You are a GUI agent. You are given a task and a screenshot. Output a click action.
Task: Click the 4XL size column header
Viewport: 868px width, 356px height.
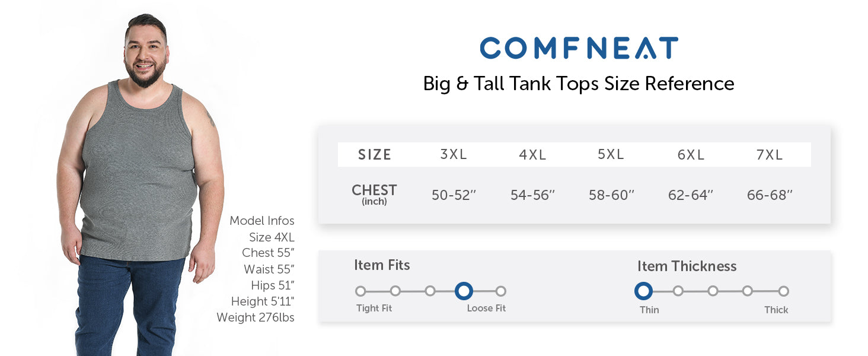(532, 155)
